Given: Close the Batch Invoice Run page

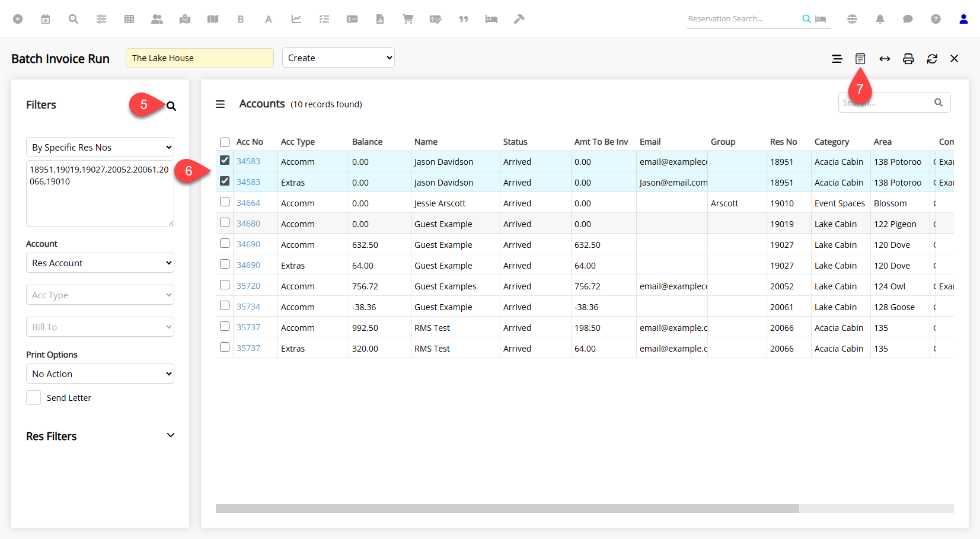Looking at the screenshot, I should pos(955,59).
